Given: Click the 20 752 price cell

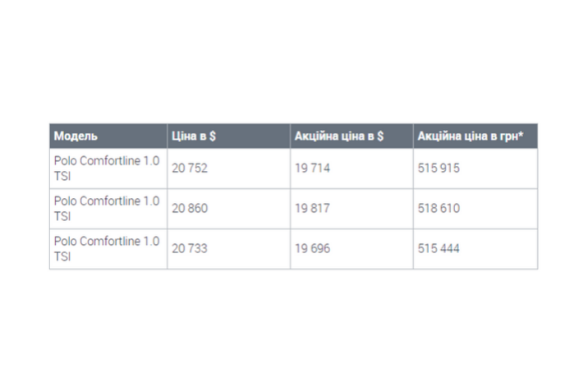Looking at the screenshot, I should (229, 168).
